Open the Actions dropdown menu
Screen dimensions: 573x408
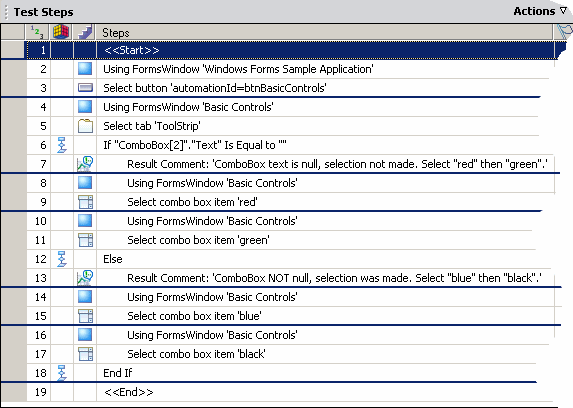540,11
